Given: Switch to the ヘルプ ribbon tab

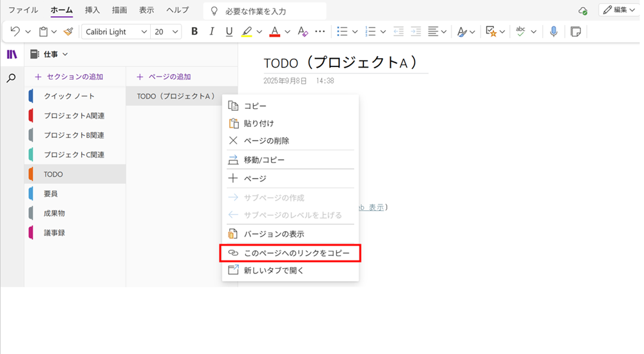Looking at the screenshot, I should point(178,10).
